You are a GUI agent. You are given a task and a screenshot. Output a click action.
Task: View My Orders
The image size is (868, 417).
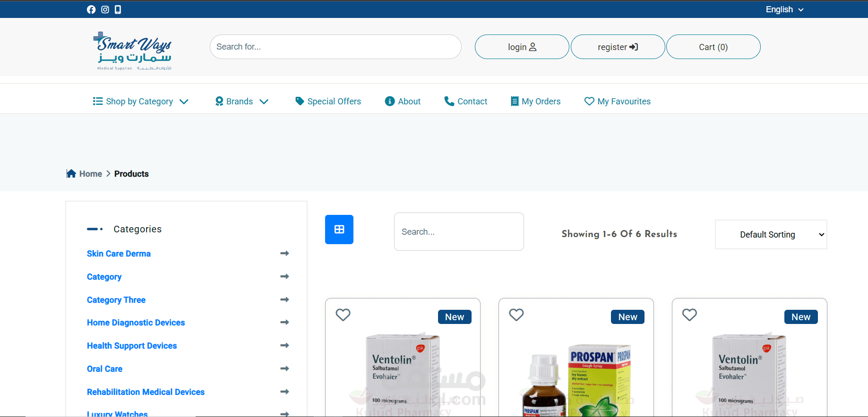pos(536,102)
